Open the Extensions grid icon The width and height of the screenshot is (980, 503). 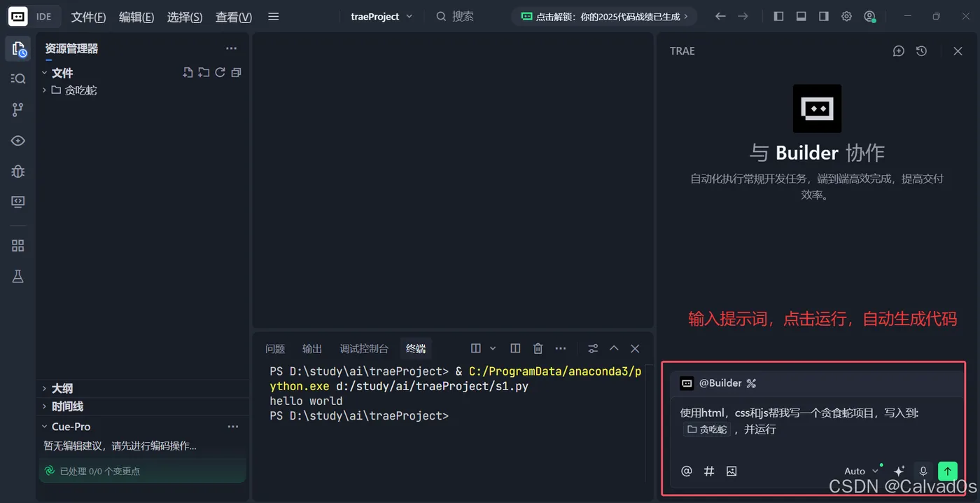click(x=18, y=245)
